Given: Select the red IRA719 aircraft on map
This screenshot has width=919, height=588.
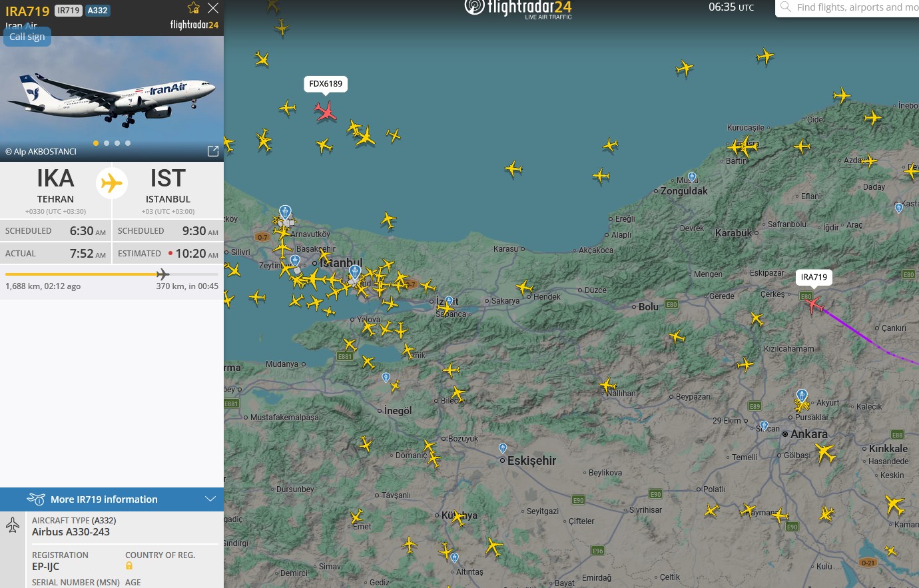Looking at the screenshot, I should click(x=813, y=304).
